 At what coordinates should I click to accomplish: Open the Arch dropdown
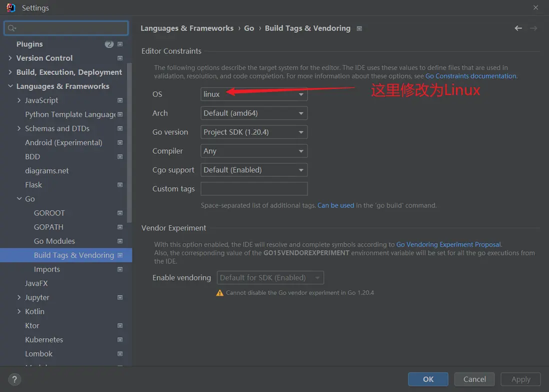(253, 113)
